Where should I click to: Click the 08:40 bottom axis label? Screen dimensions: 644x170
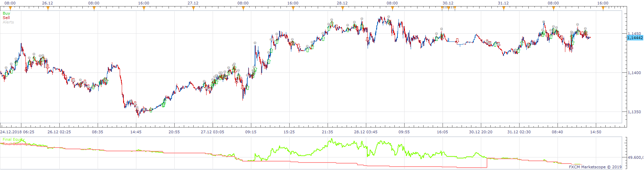click(x=558, y=132)
